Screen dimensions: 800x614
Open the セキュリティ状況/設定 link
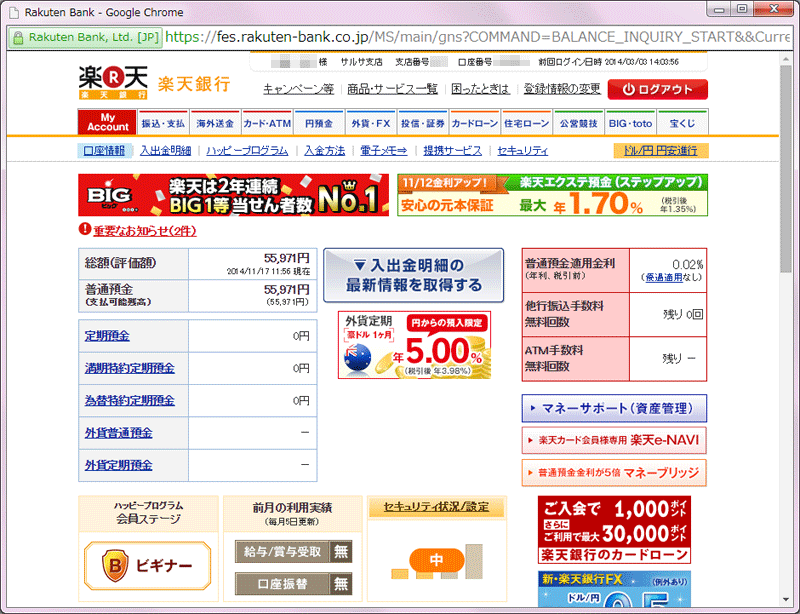pos(436,507)
